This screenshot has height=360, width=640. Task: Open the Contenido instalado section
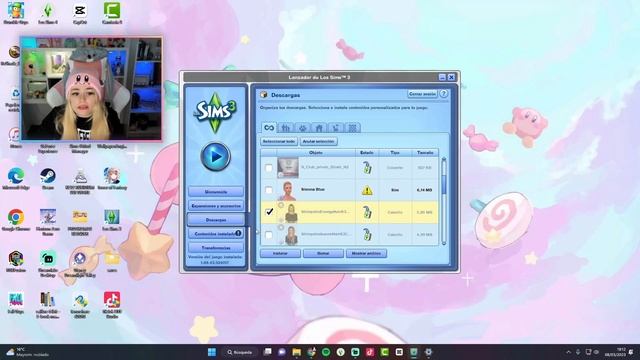[x=216, y=234]
